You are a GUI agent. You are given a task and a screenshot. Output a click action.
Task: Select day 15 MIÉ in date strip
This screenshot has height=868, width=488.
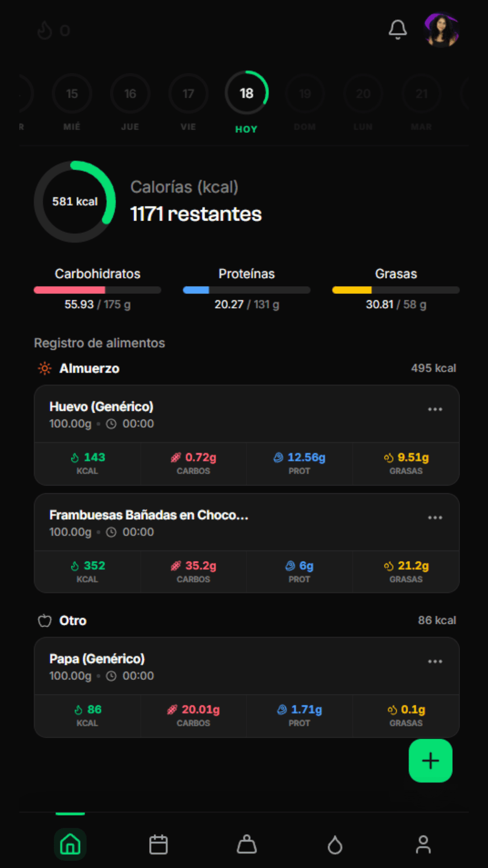click(x=72, y=103)
